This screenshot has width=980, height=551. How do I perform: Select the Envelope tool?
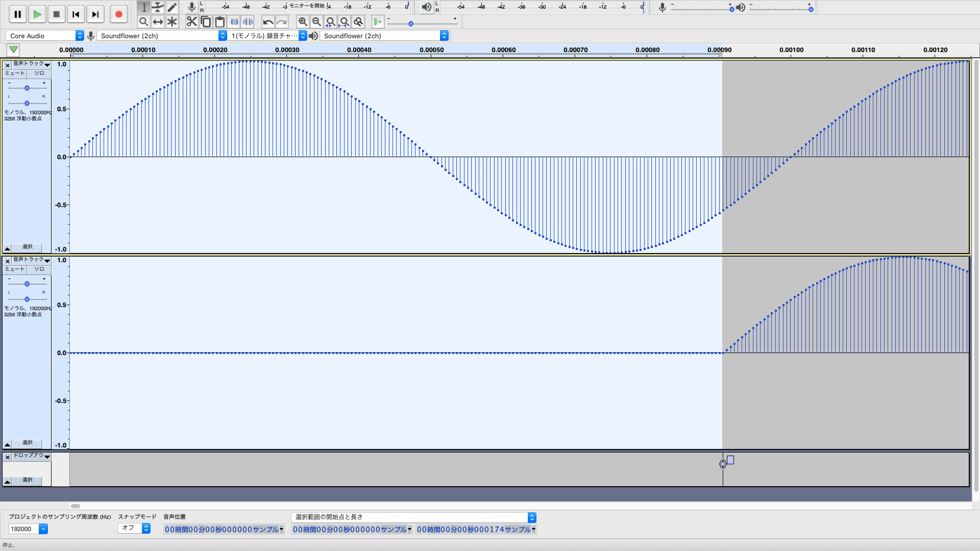(x=158, y=7)
